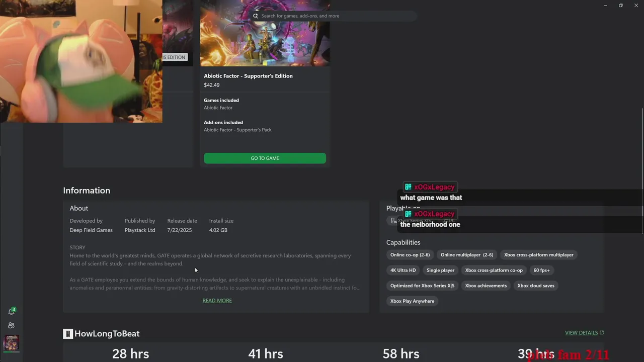
Task: Click Abiotic Factor under Games included
Action: (x=218, y=108)
